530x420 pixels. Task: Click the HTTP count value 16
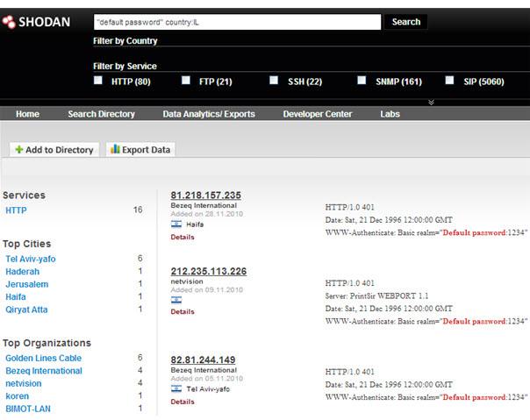(138, 210)
